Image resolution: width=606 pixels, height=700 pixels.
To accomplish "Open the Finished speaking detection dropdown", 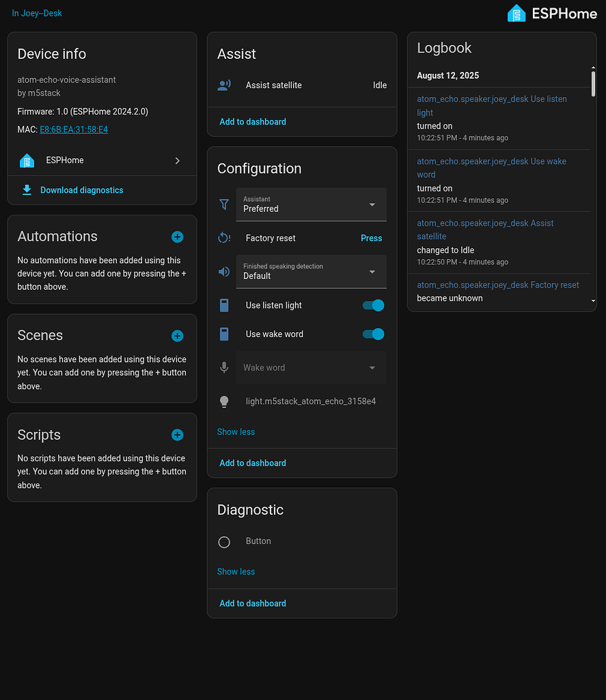I will point(311,271).
